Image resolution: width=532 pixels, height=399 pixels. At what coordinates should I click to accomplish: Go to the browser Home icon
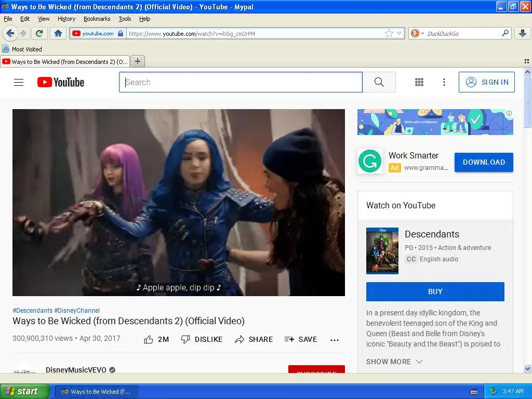58,33
